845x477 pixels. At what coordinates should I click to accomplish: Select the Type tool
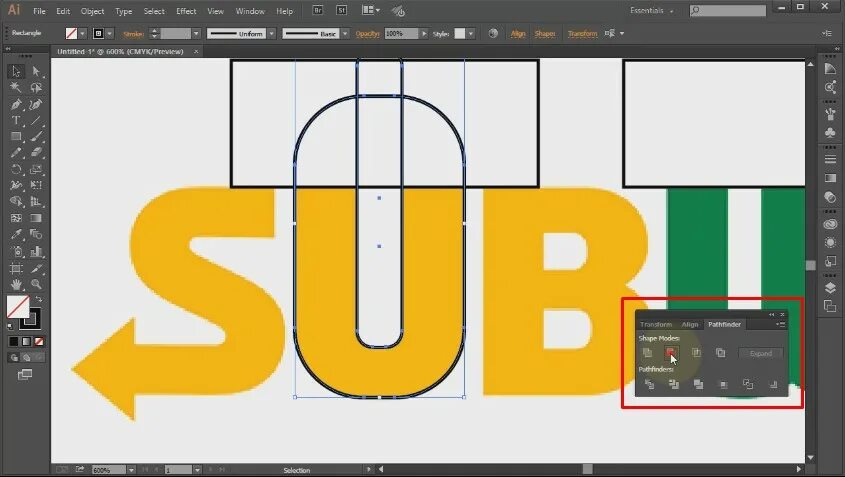coord(16,120)
